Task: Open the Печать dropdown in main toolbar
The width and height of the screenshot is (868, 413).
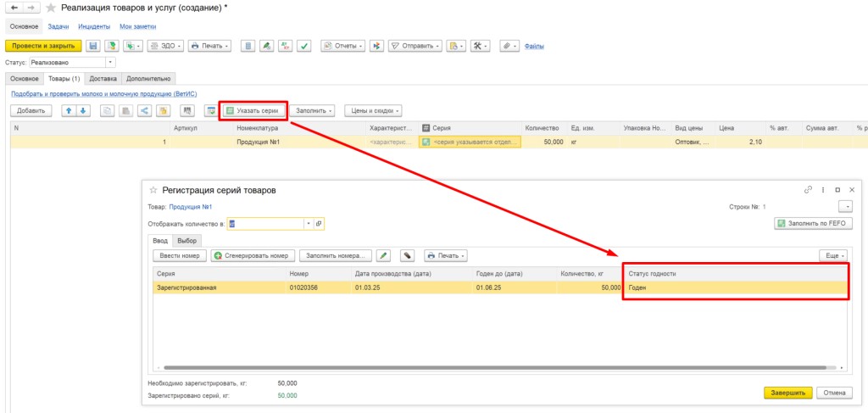Action: pos(210,46)
